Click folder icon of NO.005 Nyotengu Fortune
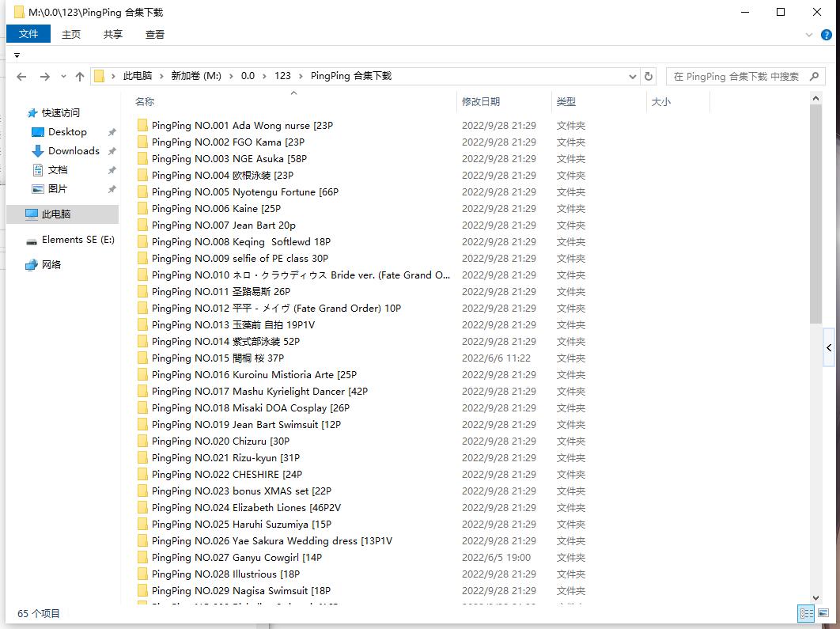840x629 pixels. (142, 191)
